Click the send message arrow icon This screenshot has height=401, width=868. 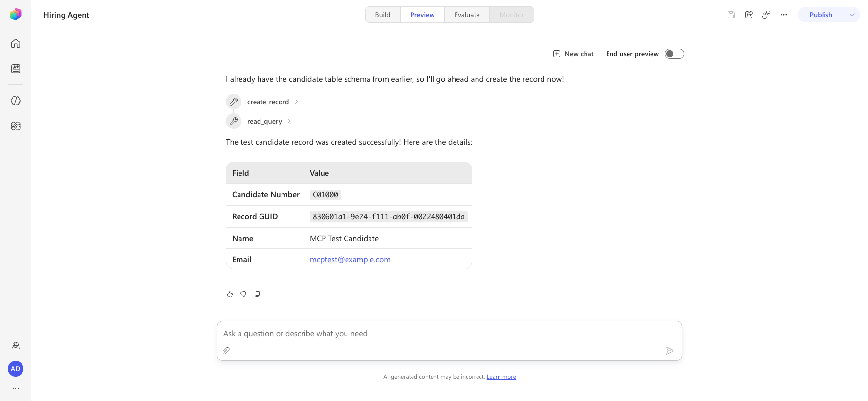[670, 351]
